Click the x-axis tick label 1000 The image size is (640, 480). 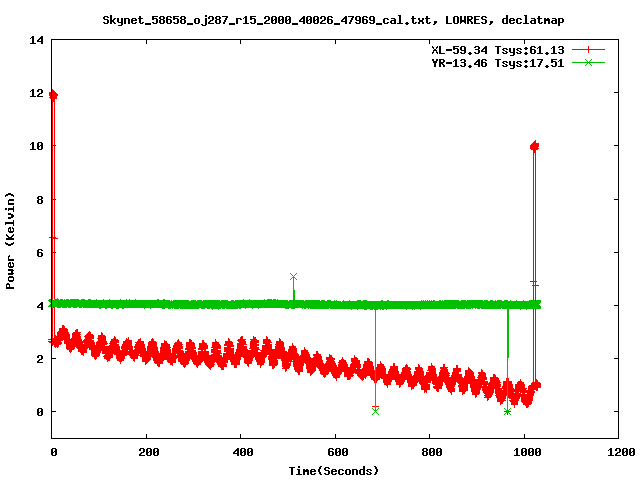click(x=527, y=452)
